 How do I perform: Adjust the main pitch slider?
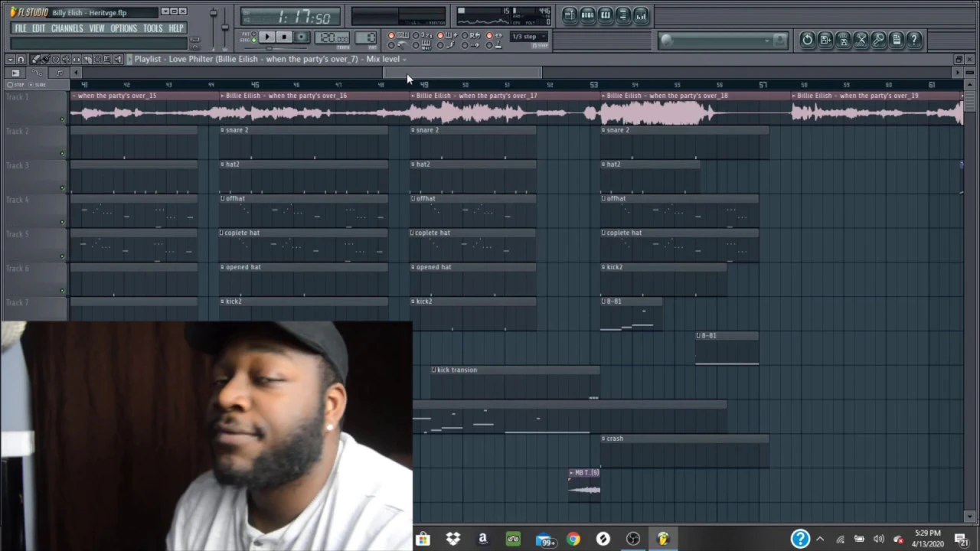click(224, 28)
